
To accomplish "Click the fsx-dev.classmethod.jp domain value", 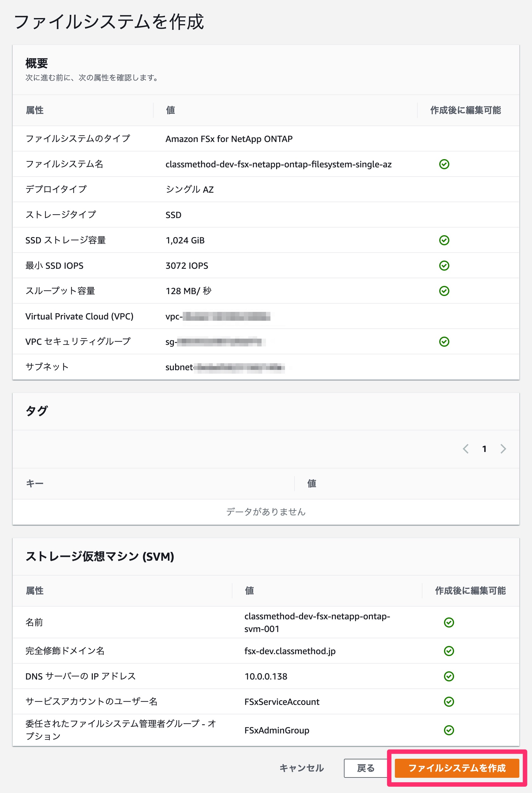I will [x=290, y=651].
